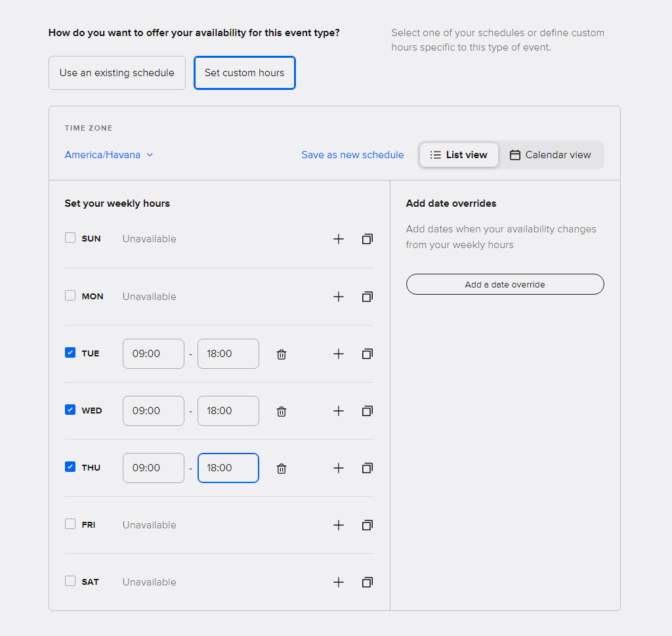Delete Thursday's time interval with trash icon
This screenshot has height=636, width=672.
282,469
